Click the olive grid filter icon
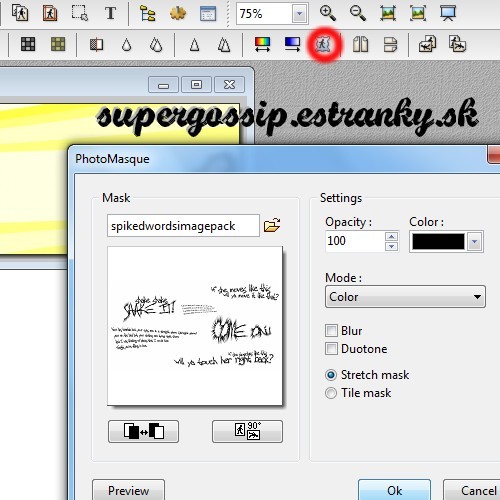500x500 pixels. click(x=58, y=44)
